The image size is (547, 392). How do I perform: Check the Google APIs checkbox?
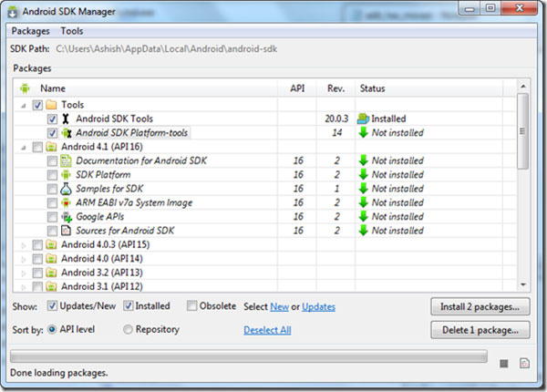coord(52,217)
